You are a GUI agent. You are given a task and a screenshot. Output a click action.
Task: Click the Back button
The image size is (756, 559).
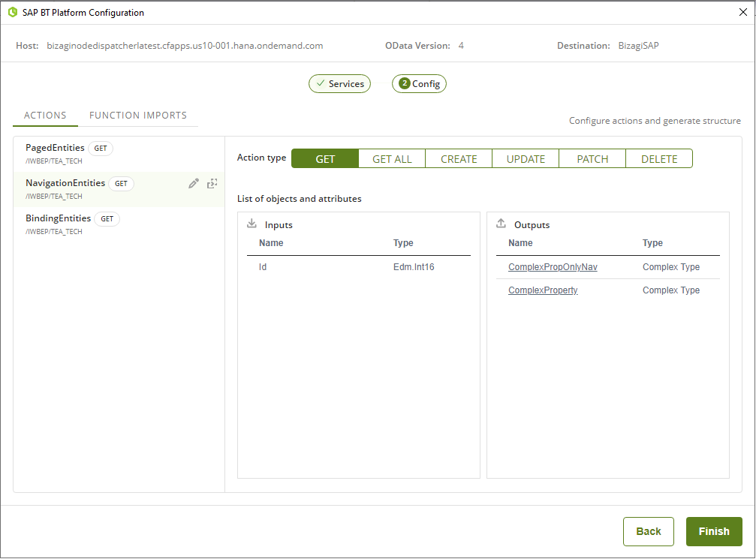(648, 531)
